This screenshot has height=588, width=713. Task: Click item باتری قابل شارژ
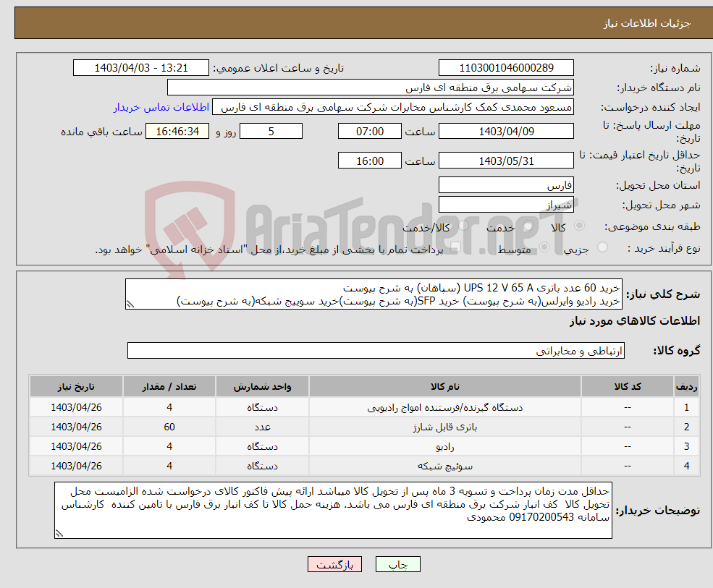pyautogui.click(x=444, y=427)
